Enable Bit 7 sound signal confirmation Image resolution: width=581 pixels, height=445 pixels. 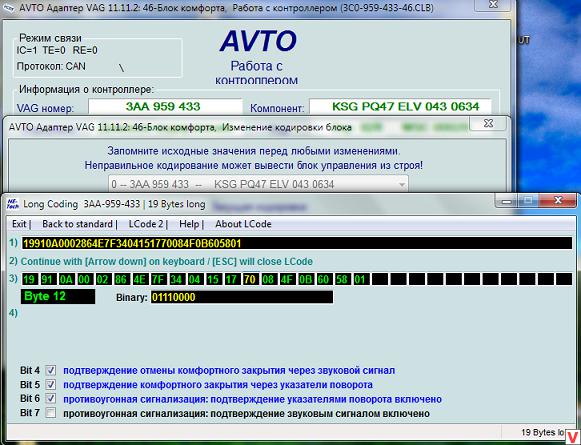pos(51,413)
